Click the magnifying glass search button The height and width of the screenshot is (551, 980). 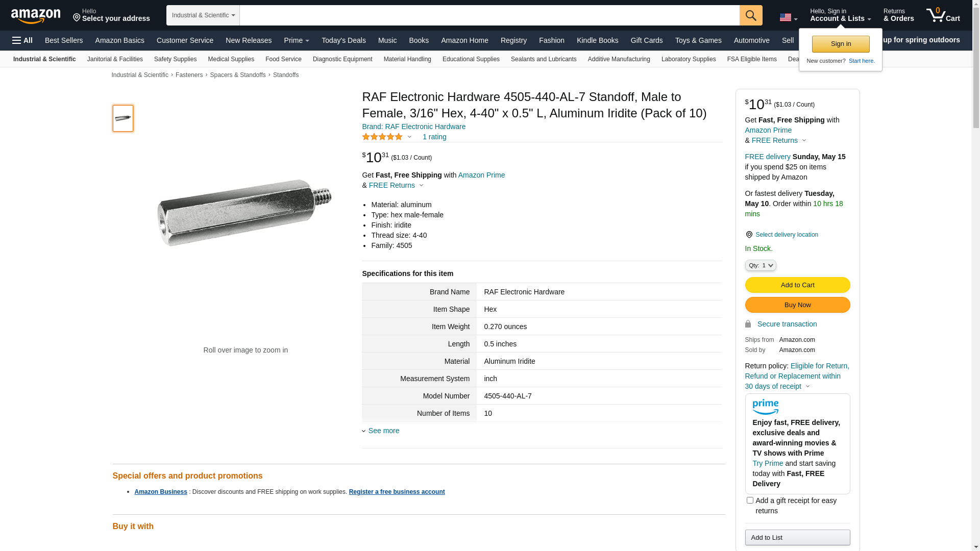tap(751, 15)
